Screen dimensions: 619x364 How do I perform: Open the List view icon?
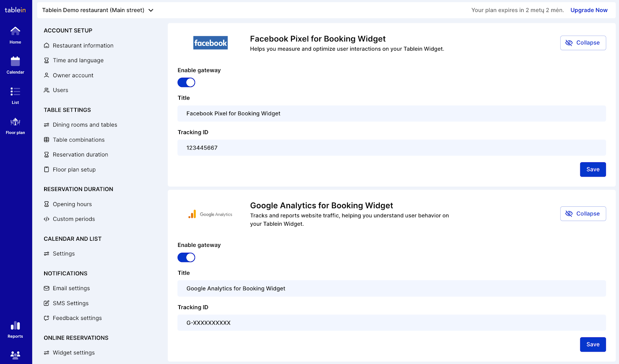(x=15, y=92)
